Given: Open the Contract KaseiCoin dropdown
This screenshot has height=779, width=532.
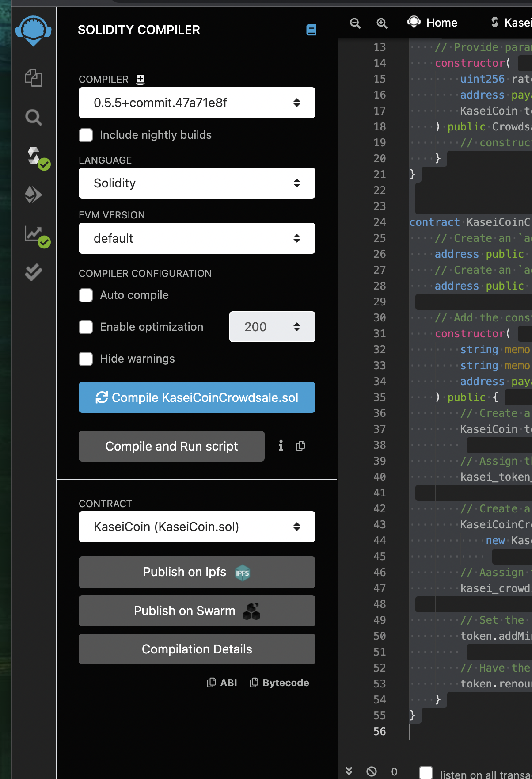Looking at the screenshot, I should click(197, 527).
